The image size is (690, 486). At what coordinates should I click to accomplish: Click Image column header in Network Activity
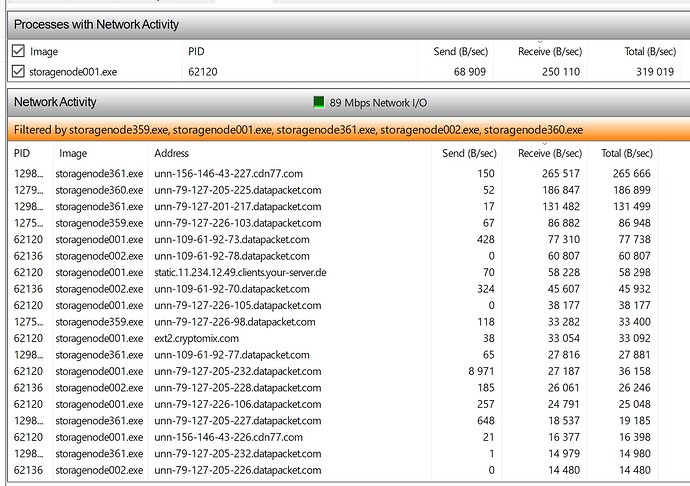(x=73, y=153)
